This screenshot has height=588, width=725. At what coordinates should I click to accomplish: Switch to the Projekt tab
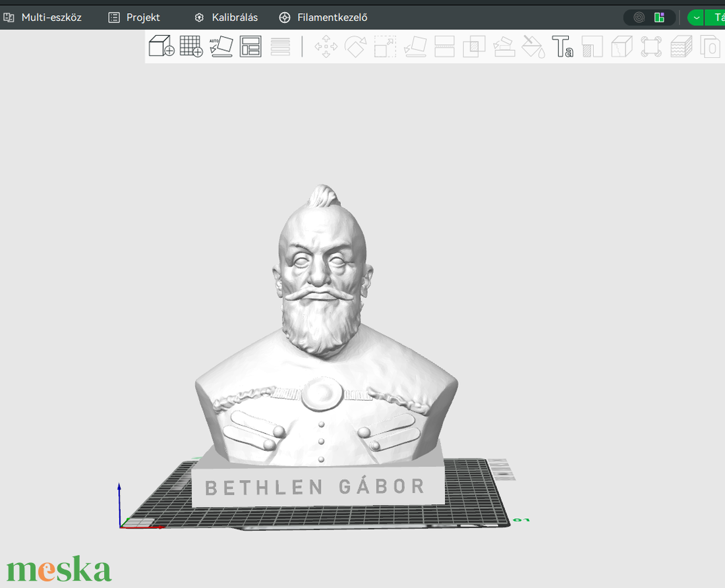pyautogui.click(x=134, y=18)
